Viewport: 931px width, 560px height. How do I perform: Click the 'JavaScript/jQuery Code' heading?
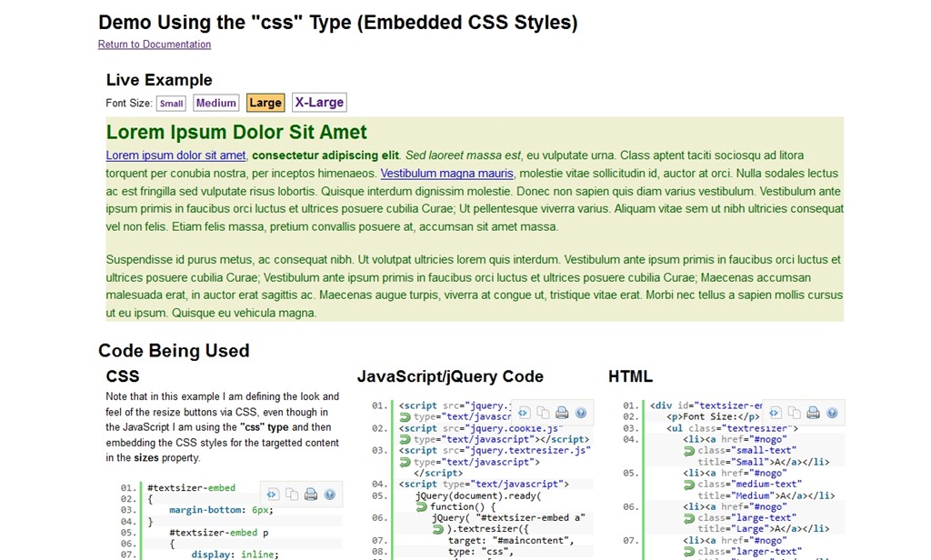pyautogui.click(x=450, y=375)
